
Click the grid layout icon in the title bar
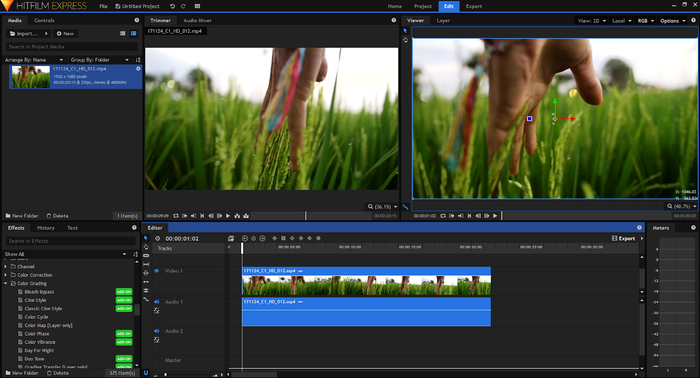coord(197,6)
